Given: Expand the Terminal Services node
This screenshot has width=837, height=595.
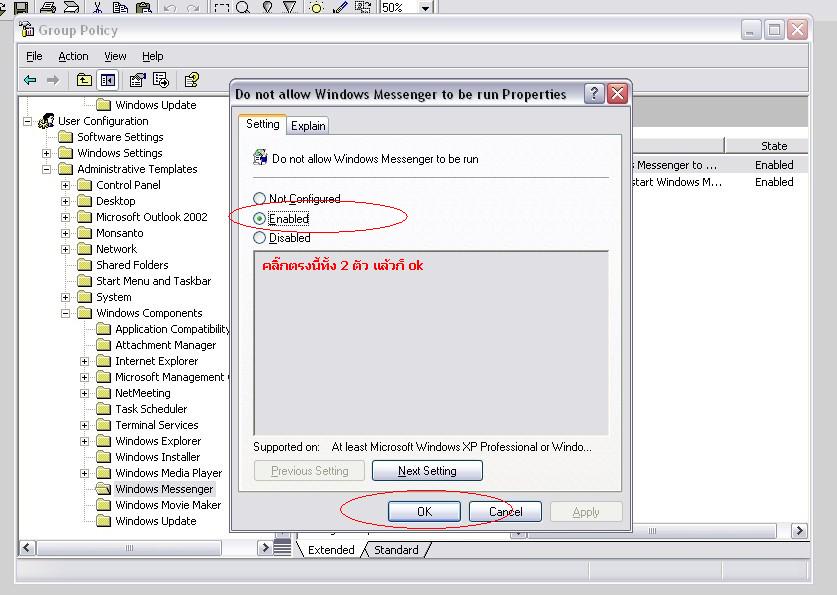Looking at the screenshot, I should (x=84, y=425).
